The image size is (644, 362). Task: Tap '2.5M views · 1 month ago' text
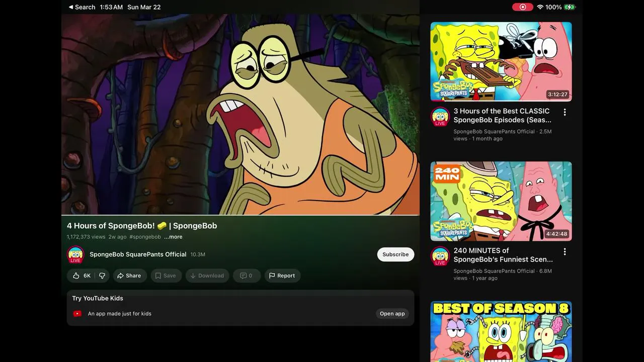(503, 135)
